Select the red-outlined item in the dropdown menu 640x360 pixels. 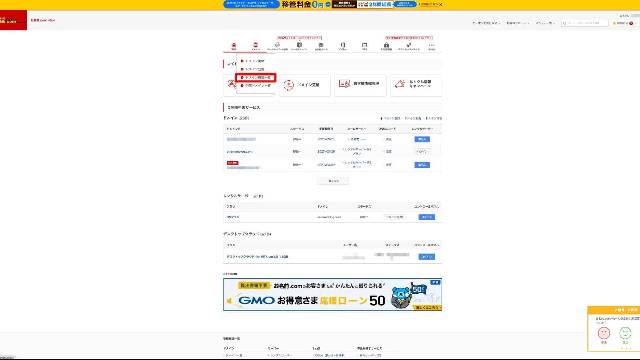256,77
